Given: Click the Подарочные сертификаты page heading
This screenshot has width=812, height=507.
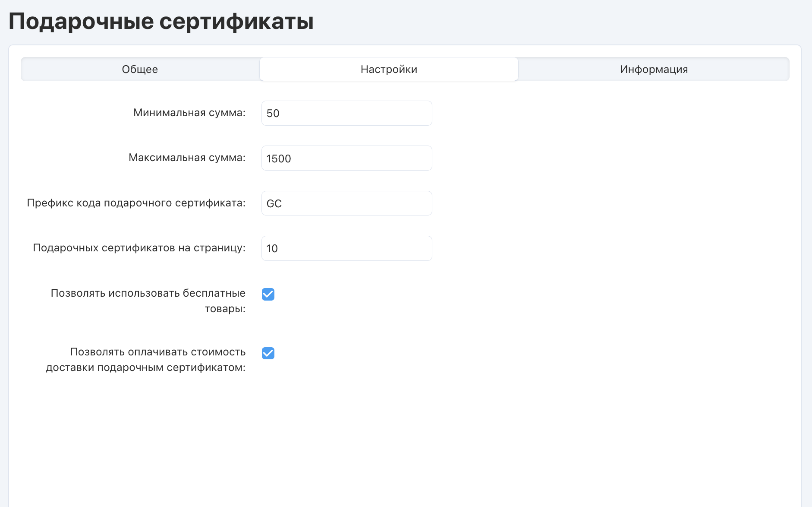Looking at the screenshot, I should tap(161, 21).
